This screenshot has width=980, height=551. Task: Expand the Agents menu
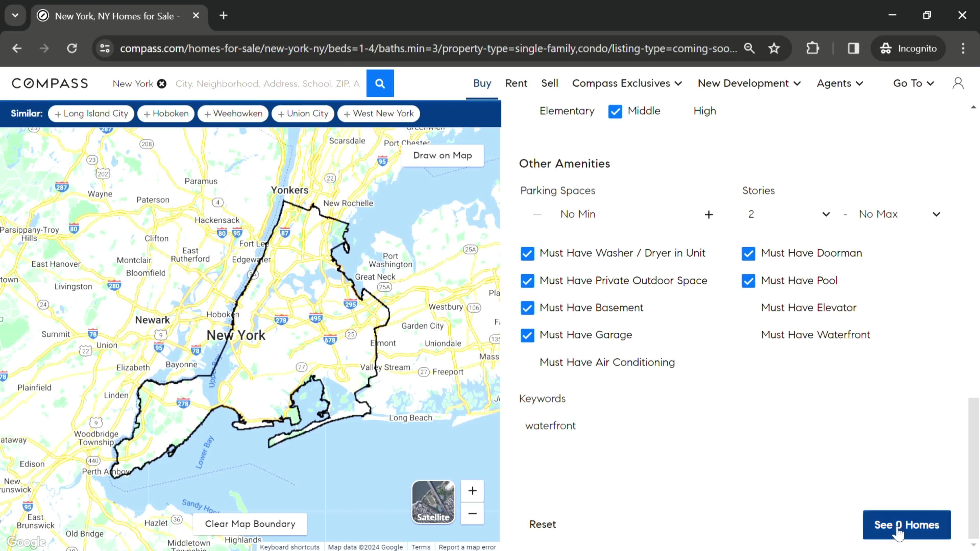[x=840, y=83]
